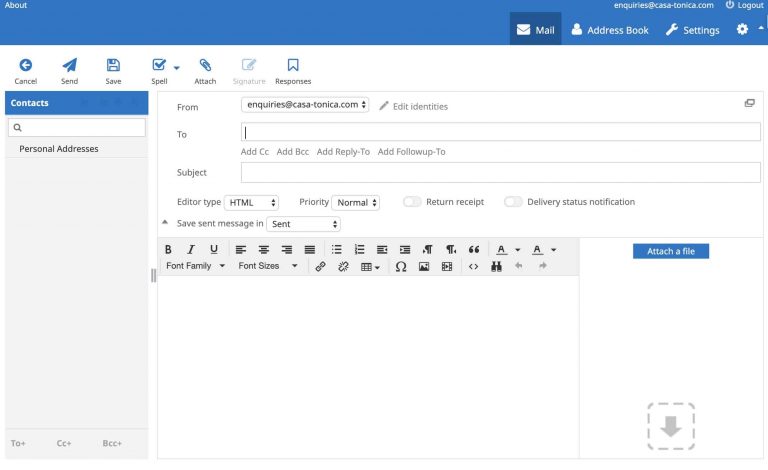Click the Cancel back-arrow icon
Screen dimensions: 768x470
point(25,65)
